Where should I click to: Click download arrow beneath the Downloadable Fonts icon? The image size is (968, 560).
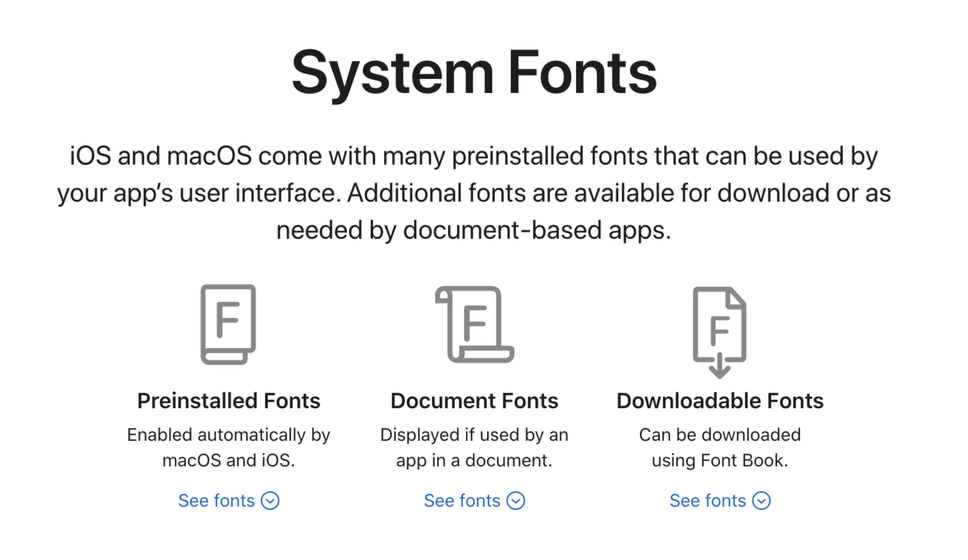[x=720, y=367]
